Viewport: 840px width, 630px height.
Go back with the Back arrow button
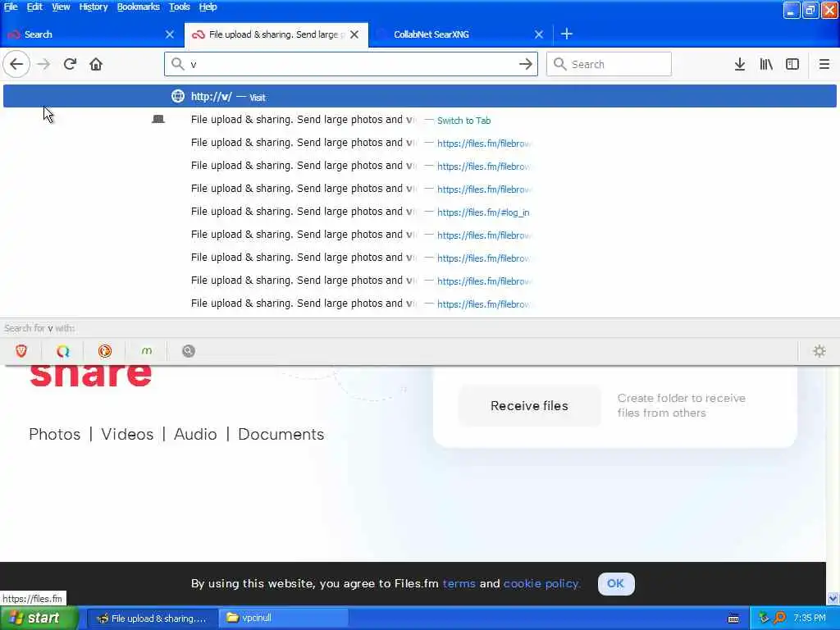pos(16,64)
